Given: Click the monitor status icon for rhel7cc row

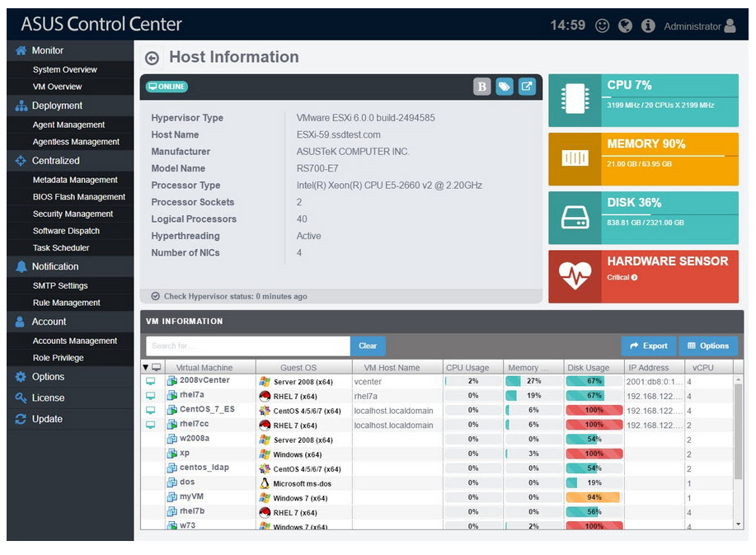Looking at the screenshot, I should pyautogui.click(x=151, y=425).
